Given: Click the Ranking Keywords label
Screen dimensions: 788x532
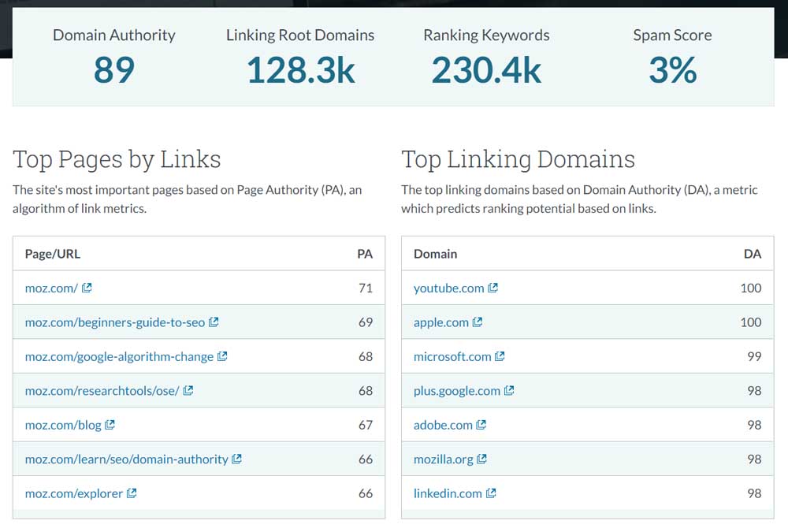Looking at the screenshot, I should (x=486, y=35).
